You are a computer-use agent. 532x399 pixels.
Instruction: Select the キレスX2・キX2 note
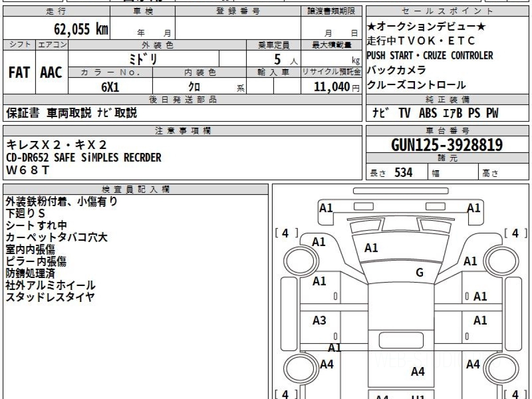[x=56, y=145]
